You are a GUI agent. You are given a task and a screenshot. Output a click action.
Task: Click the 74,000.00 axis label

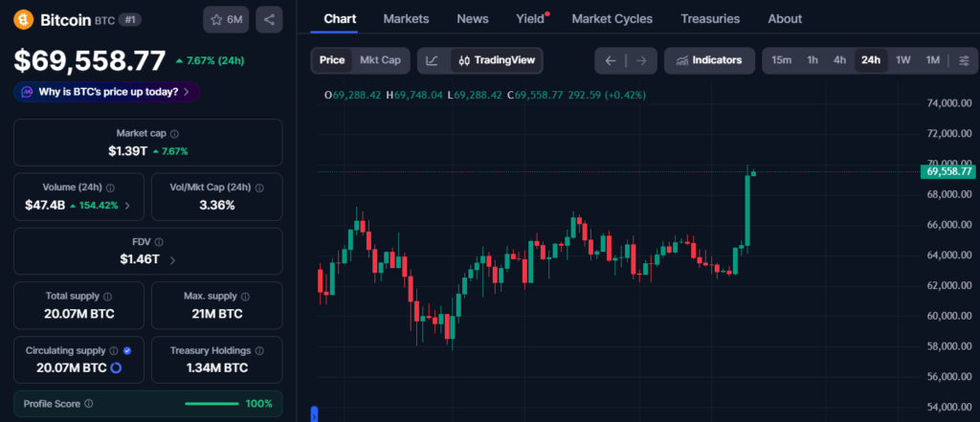click(948, 103)
